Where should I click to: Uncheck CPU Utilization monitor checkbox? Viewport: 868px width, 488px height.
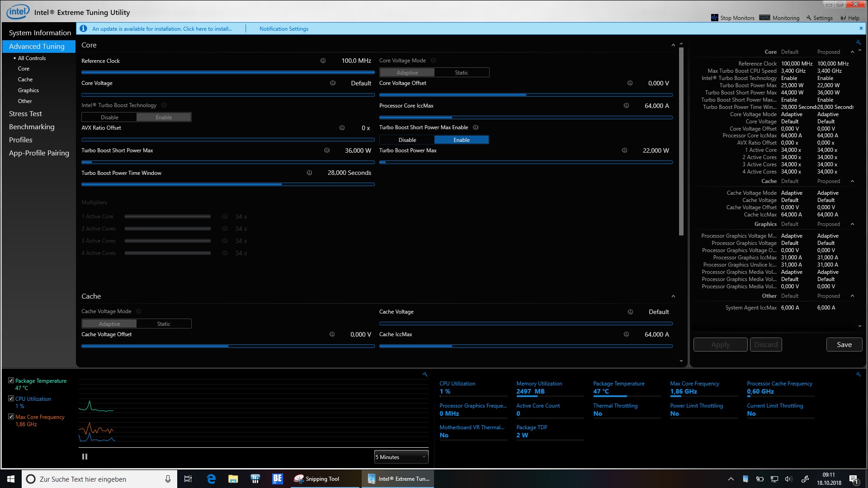click(11, 399)
